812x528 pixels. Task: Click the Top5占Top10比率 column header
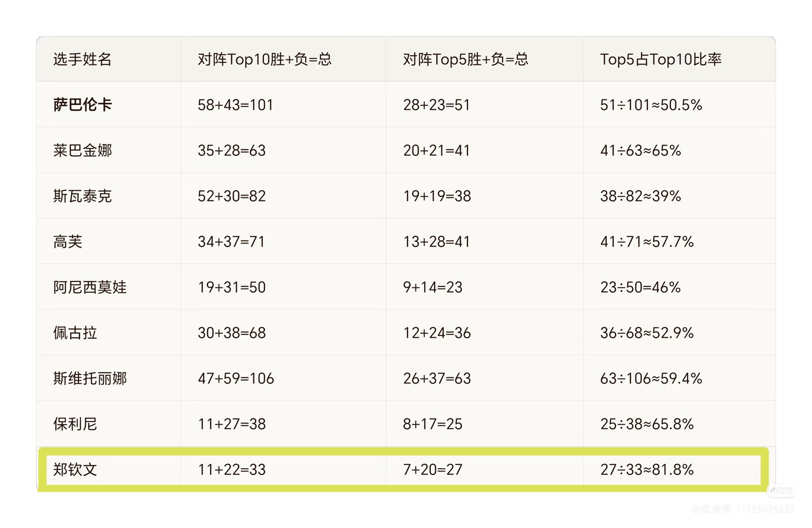[x=660, y=59]
